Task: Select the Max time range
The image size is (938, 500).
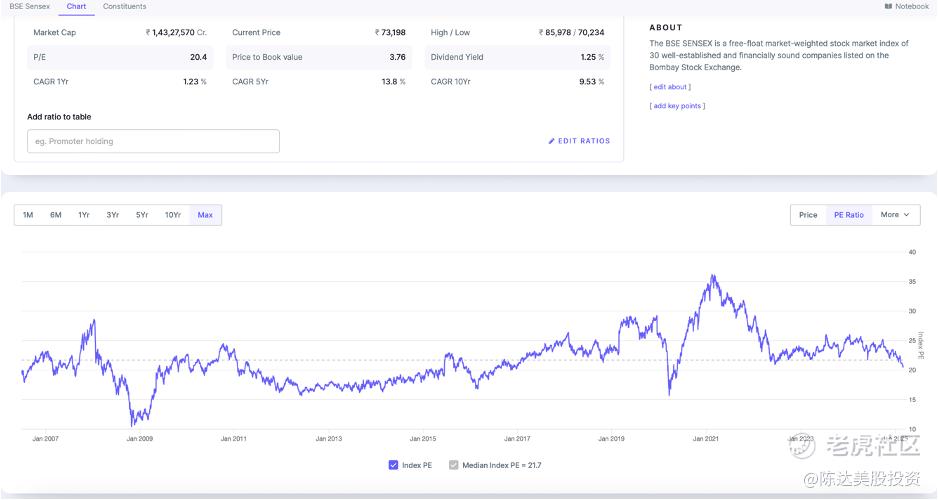Action: pos(205,215)
